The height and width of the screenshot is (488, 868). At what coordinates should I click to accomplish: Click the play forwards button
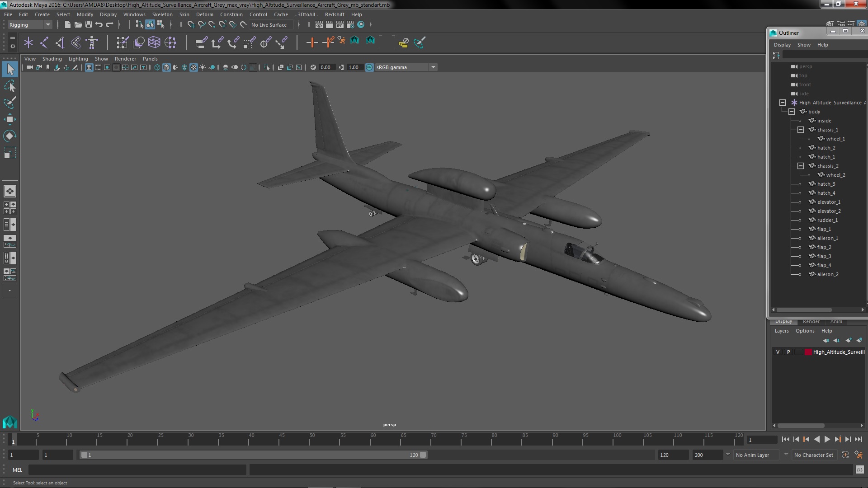coord(827,439)
